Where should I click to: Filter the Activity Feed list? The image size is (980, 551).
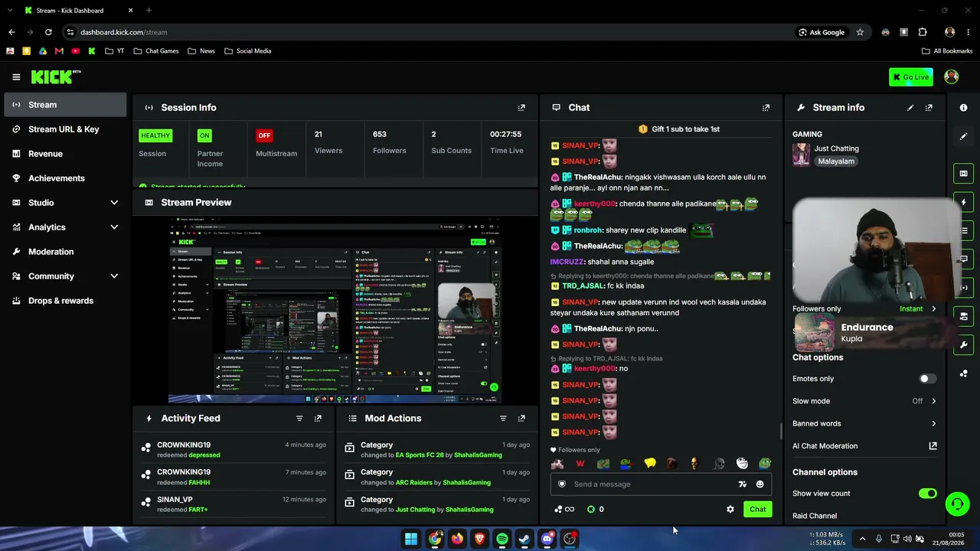point(299,419)
